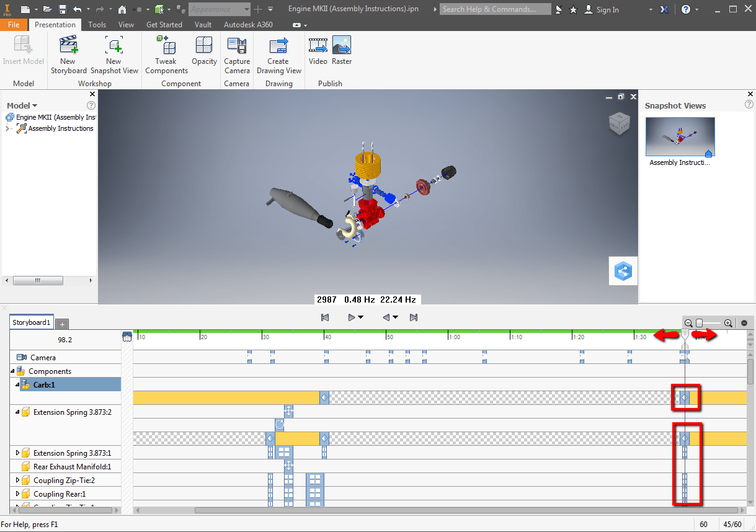
Task: Switch to the View ribbon tab
Action: (126, 24)
